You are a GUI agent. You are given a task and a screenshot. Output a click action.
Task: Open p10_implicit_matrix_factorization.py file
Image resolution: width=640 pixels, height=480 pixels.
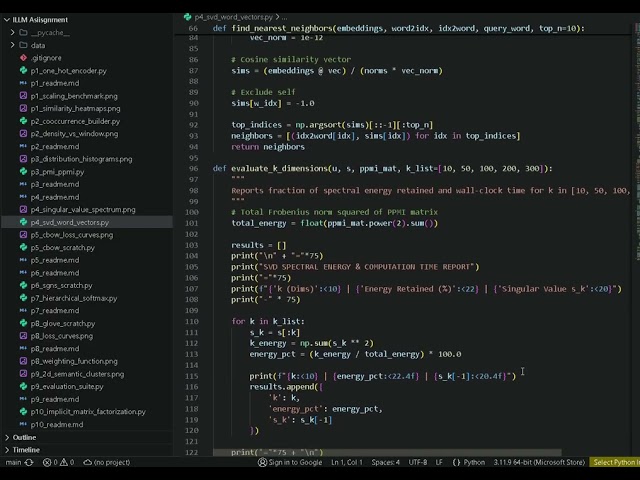[x=87, y=412]
